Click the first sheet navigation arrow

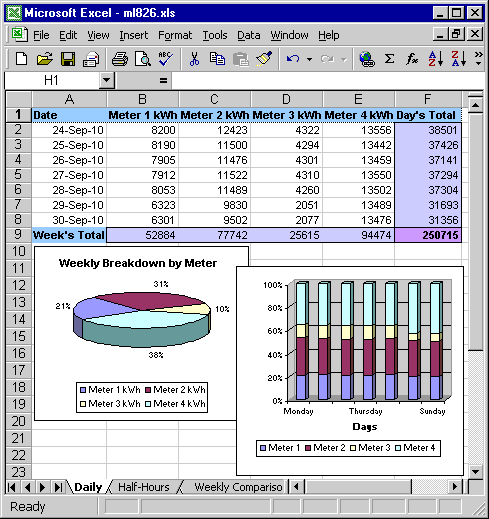click(12, 487)
